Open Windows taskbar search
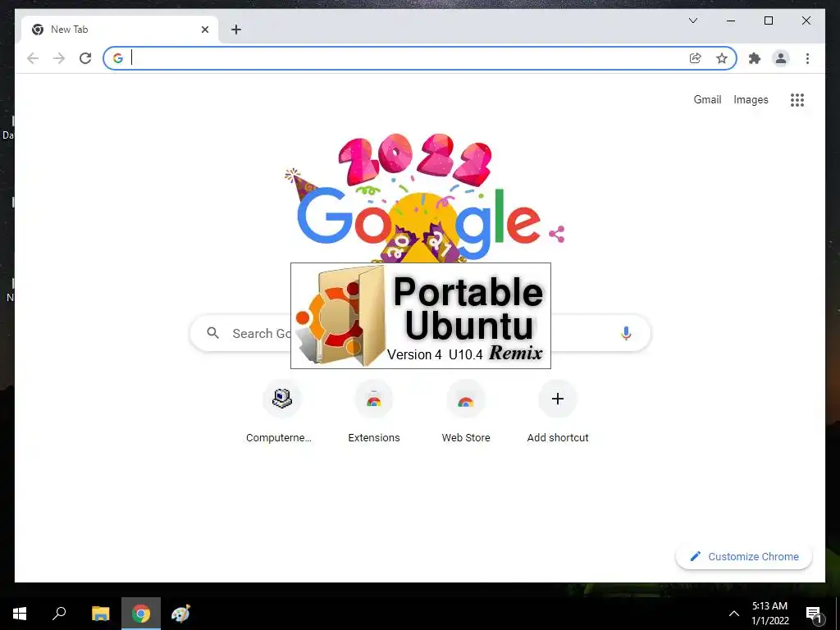 click(x=59, y=614)
